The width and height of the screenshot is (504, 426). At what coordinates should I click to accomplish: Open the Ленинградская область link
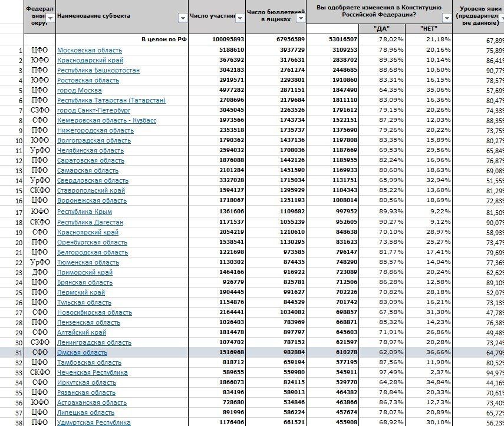pyautogui.click(x=94, y=342)
